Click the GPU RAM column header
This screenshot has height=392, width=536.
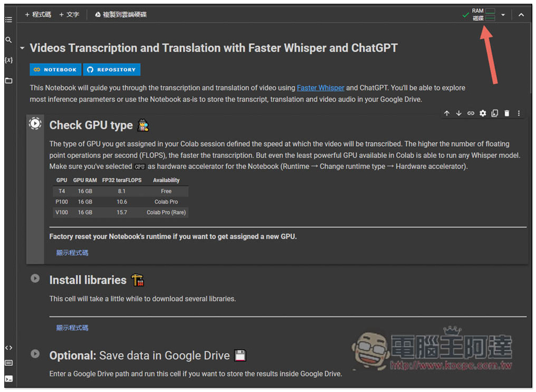coord(85,180)
